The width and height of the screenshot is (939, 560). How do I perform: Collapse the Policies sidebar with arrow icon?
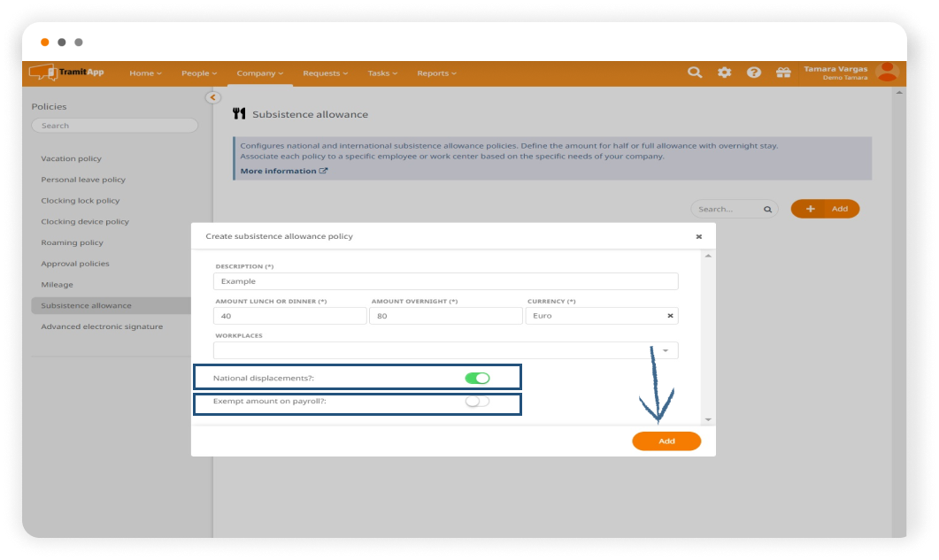tap(212, 97)
